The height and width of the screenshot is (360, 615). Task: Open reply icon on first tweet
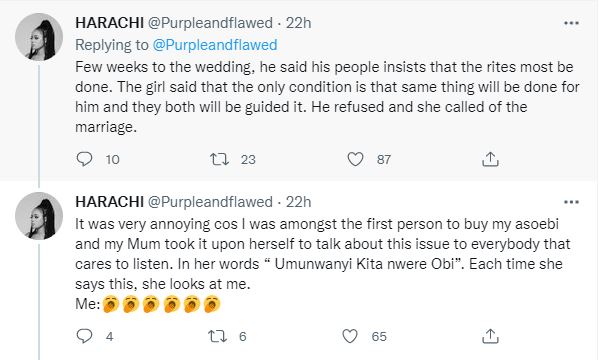84,159
